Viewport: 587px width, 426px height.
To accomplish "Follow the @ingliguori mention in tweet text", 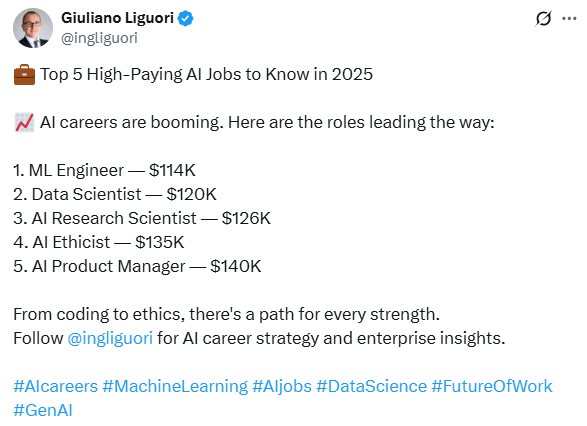I will 110,338.
